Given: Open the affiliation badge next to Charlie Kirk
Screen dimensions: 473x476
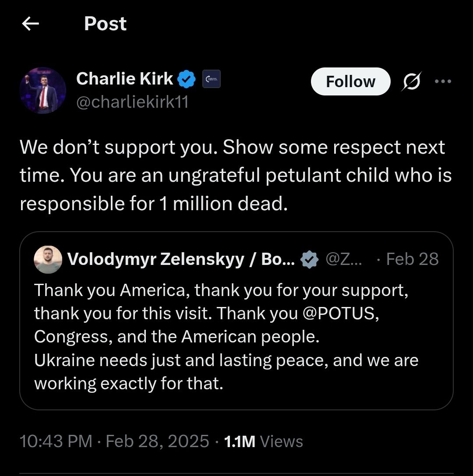Looking at the screenshot, I should pyautogui.click(x=211, y=79).
